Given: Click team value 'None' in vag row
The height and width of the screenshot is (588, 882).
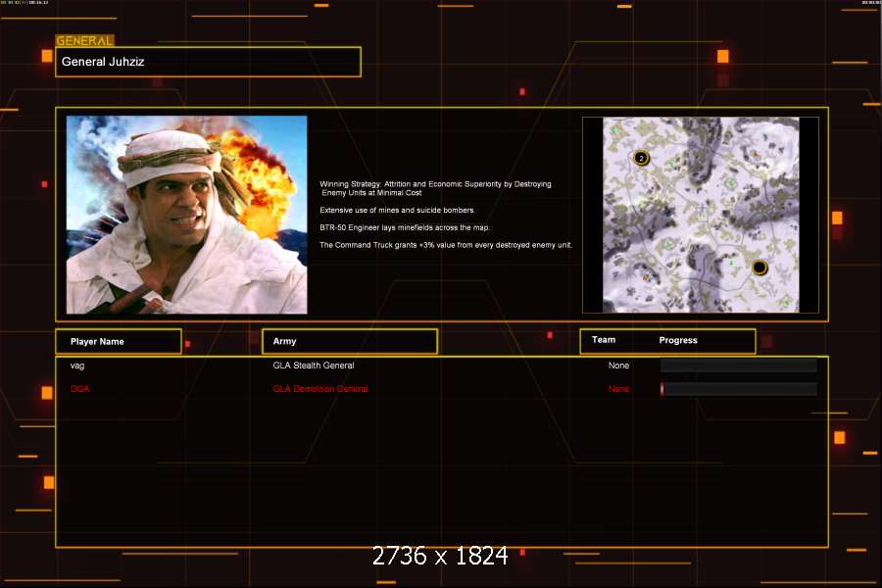Looking at the screenshot, I should [x=618, y=366].
